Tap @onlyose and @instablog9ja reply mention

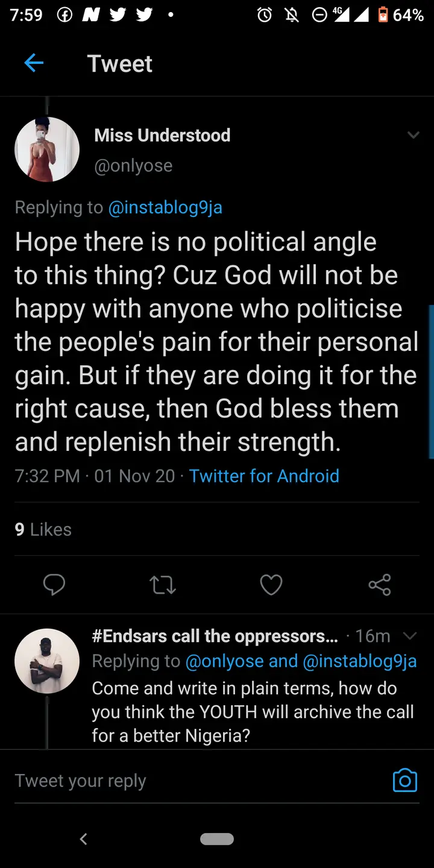301,661
